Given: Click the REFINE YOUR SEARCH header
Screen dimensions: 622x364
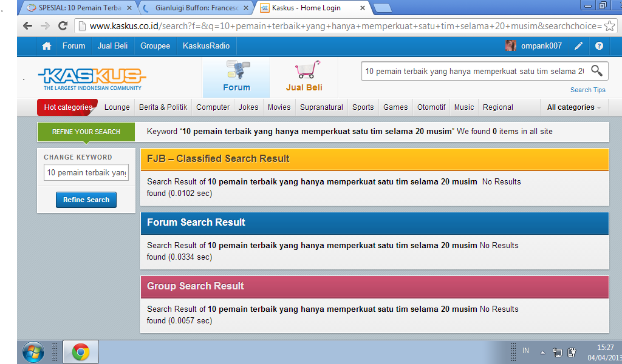Looking at the screenshot, I should pyautogui.click(x=86, y=132).
